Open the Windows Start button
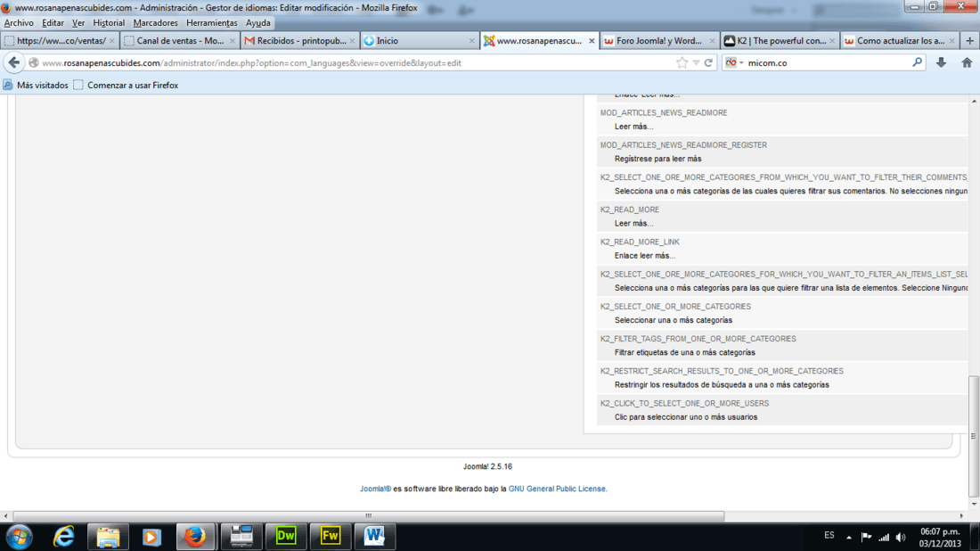This screenshot has height=551, width=980. click(20, 538)
